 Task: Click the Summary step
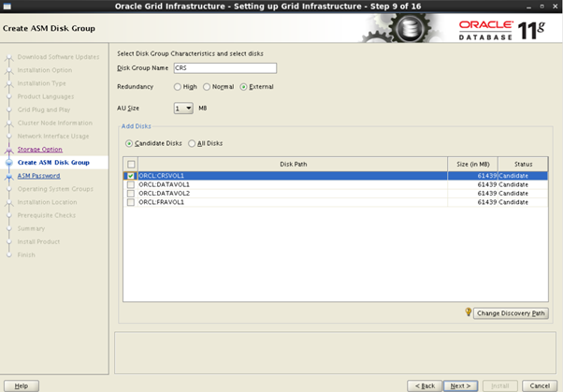pos(31,228)
